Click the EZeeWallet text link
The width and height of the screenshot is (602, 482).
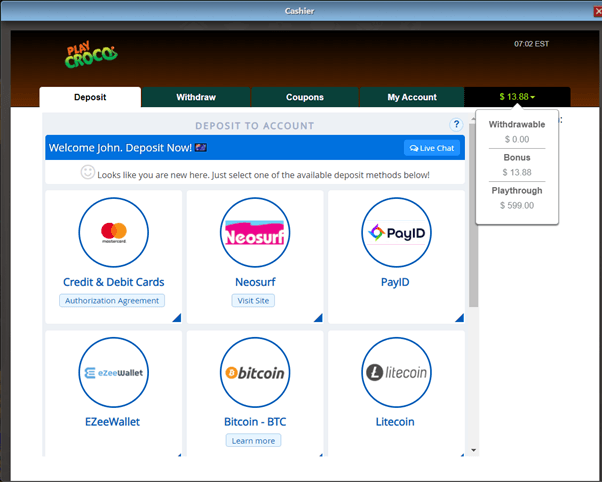pyautogui.click(x=112, y=422)
